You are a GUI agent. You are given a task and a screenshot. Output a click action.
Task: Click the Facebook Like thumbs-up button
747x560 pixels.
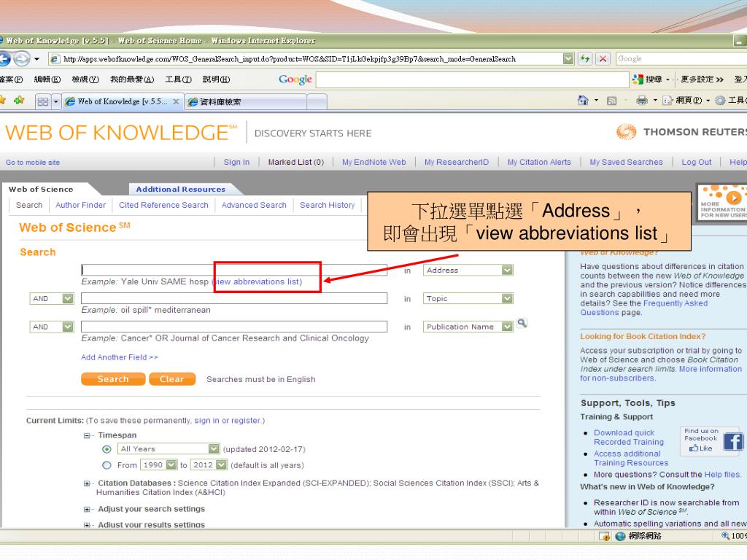click(x=700, y=448)
